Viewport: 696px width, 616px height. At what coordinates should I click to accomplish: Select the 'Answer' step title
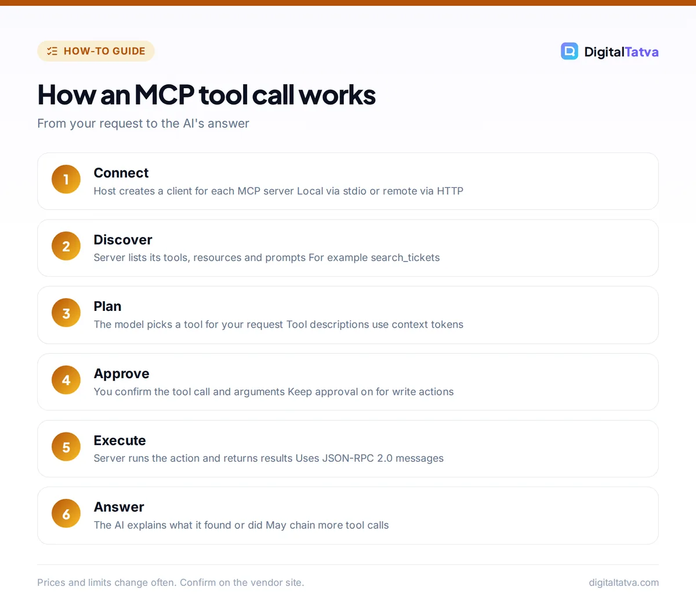pyautogui.click(x=119, y=507)
